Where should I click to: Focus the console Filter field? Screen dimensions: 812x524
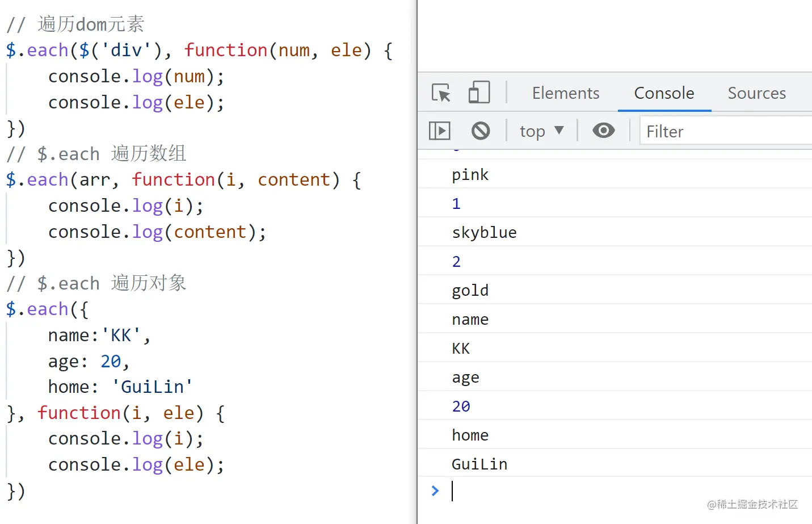click(x=726, y=131)
